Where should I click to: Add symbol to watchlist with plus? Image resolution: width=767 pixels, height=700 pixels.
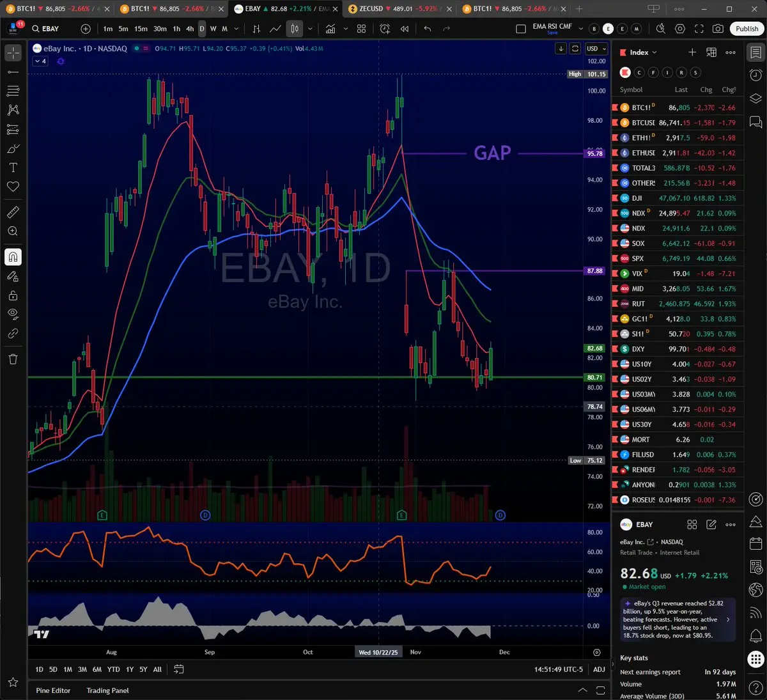coord(692,52)
